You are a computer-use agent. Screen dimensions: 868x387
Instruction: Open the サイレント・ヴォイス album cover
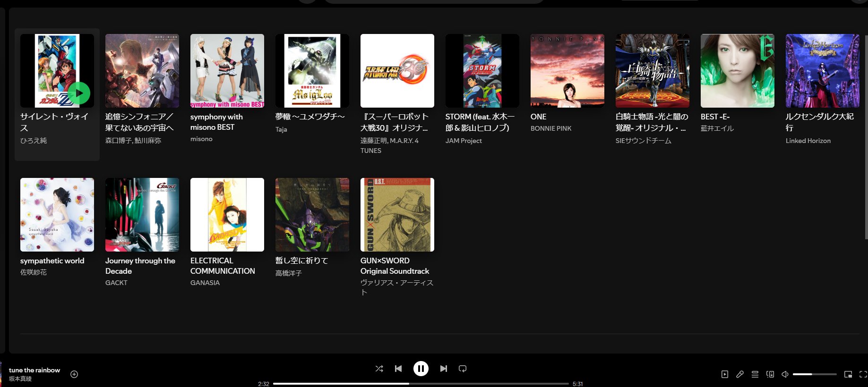57,71
